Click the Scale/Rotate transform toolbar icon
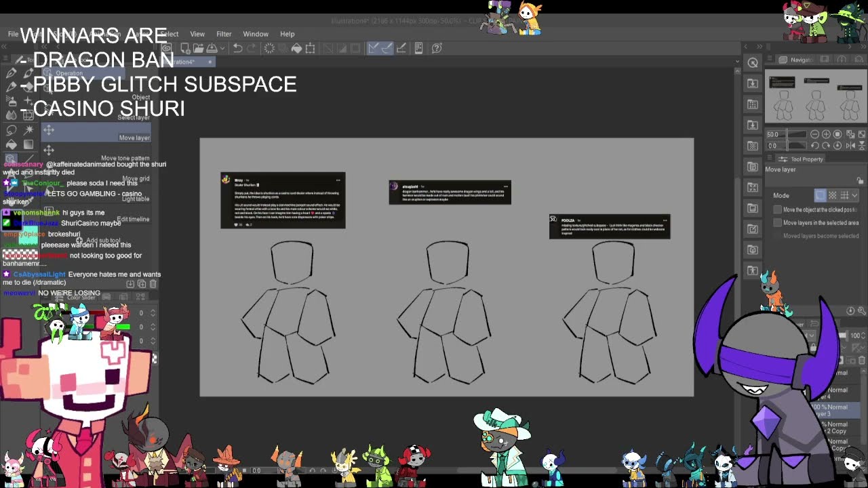Viewport: 868px width, 488px height. tap(310, 48)
